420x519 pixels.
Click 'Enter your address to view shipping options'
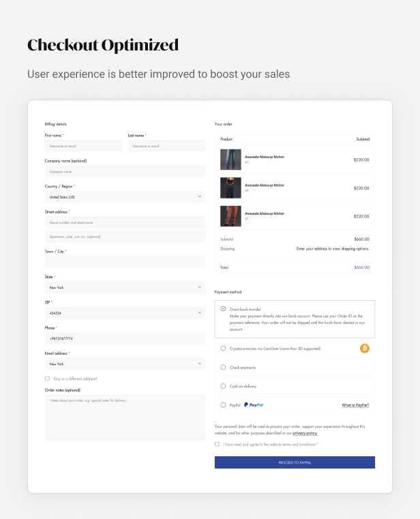click(x=333, y=248)
